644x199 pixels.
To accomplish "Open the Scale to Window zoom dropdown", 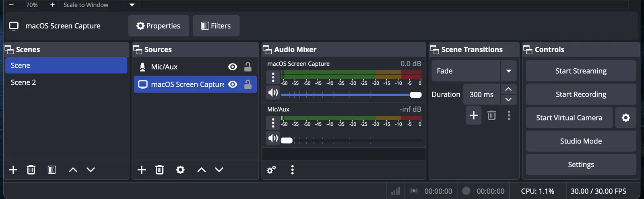I will click(132, 5).
